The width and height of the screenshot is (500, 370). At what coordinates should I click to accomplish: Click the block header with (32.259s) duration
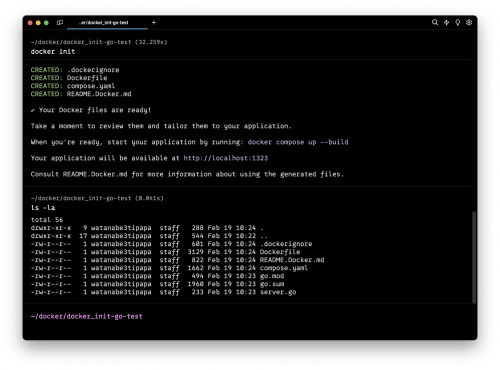tap(99, 42)
